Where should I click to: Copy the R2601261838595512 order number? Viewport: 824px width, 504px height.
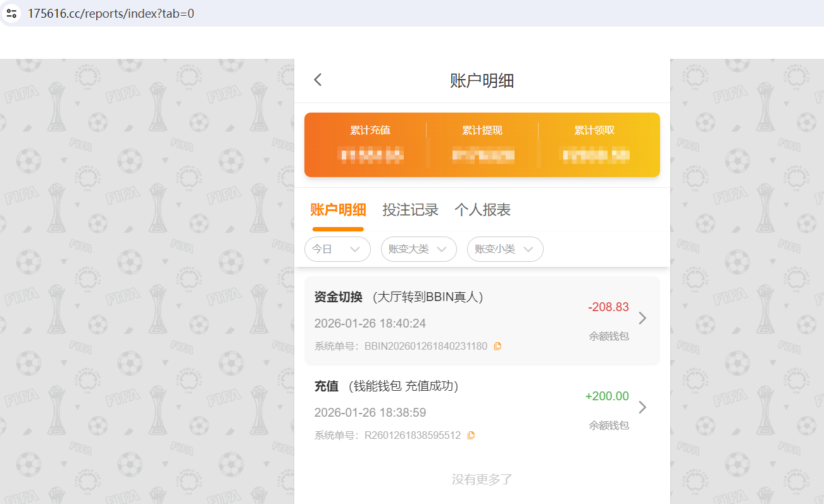pyautogui.click(x=470, y=435)
